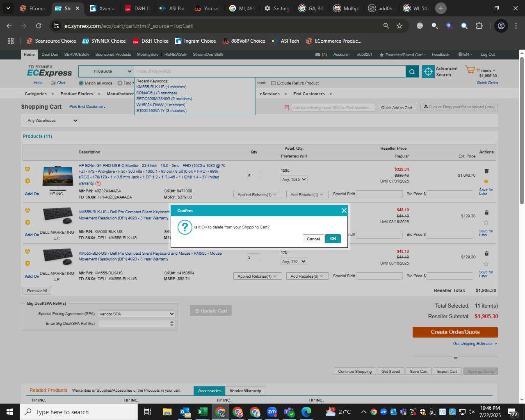Image resolution: width=525 pixels, height=420 pixels.
Task: Open a new browser tab with plus
Action: [441, 8]
